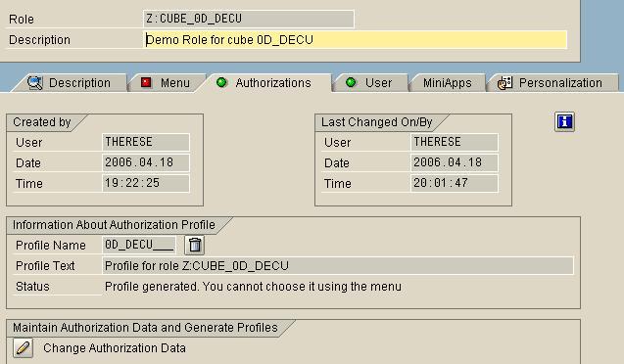Image resolution: width=624 pixels, height=364 pixels.
Task: Delete profile using trash can icon
Action: (x=195, y=245)
